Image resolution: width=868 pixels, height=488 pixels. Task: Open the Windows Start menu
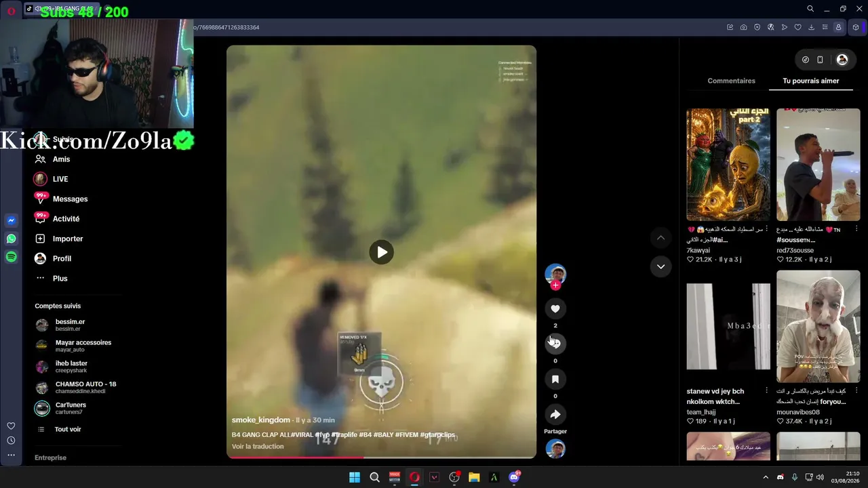(355, 477)
